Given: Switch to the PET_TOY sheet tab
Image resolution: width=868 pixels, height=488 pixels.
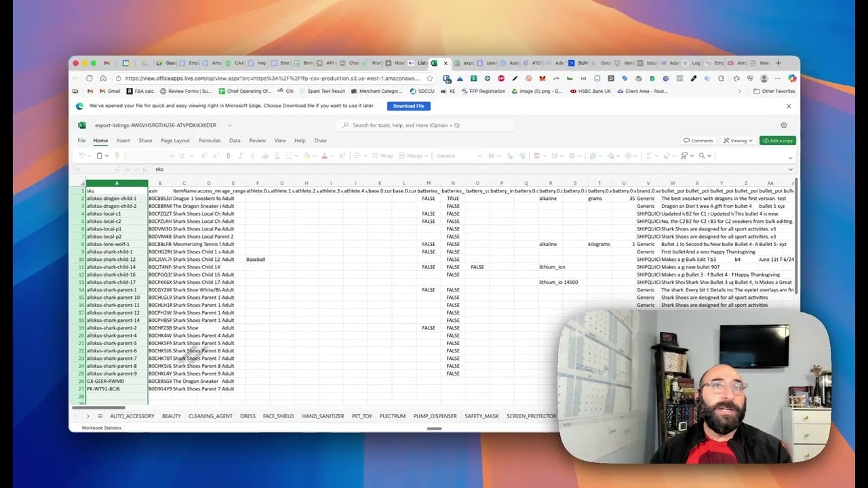Looking at the screenshot, I should (362, 416).
